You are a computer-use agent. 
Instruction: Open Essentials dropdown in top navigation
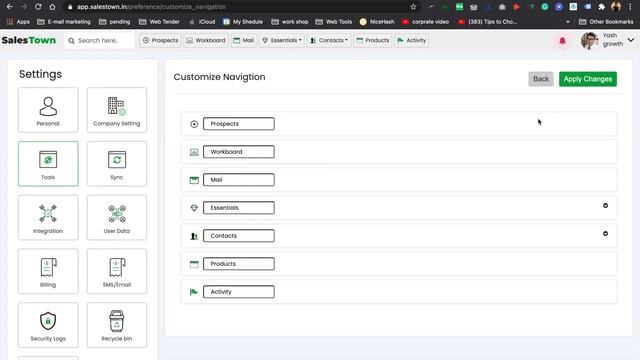[282, 40]
